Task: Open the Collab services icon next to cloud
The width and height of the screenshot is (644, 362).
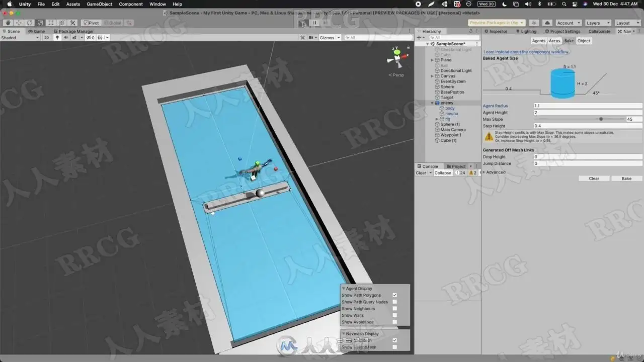Action: (x=534, y=23)
